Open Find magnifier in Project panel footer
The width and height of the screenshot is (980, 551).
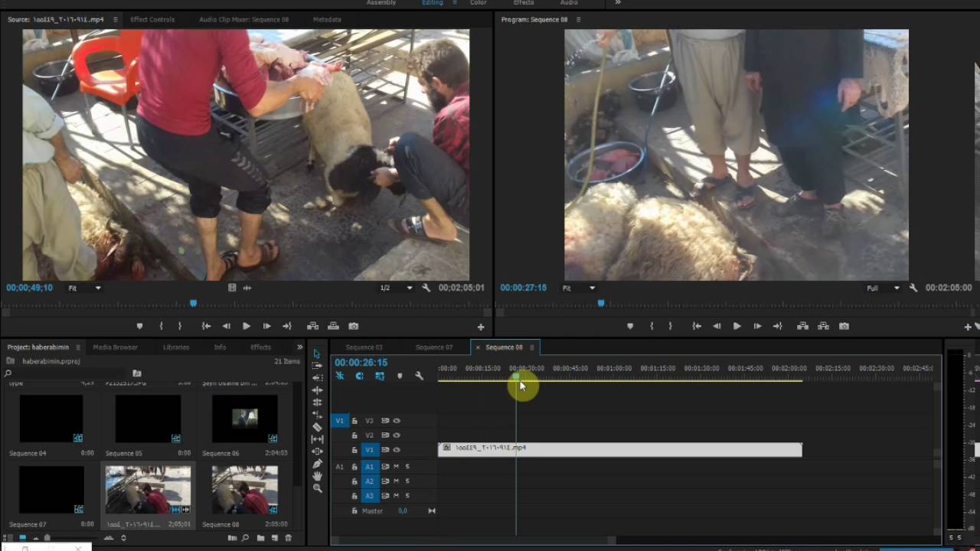click(x=247, y=538)
